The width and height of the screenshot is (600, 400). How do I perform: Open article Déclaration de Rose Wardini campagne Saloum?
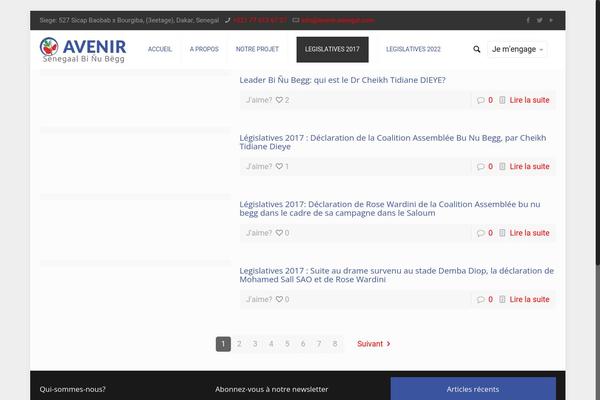390,209
